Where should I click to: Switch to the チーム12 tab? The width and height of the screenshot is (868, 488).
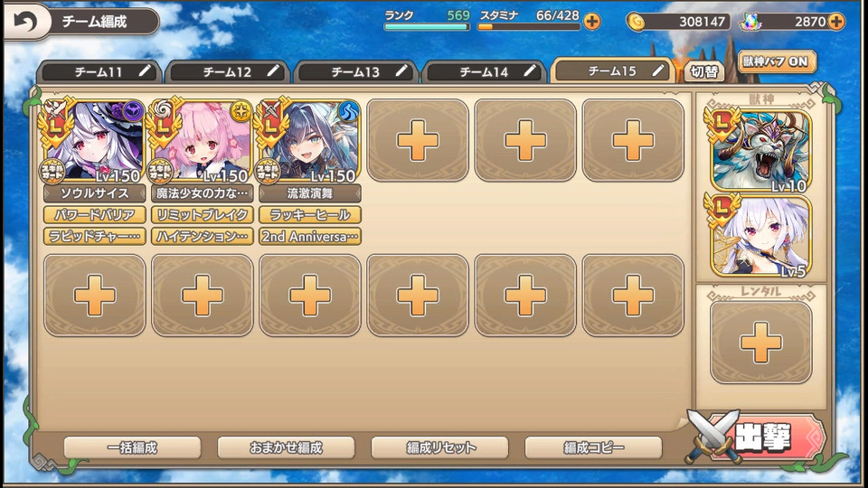pyautogui.click(x=228, y=72)
